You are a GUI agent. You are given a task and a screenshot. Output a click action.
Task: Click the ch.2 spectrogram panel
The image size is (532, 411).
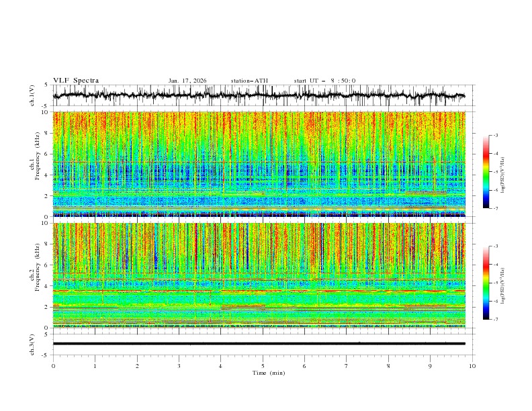point(259,275)
